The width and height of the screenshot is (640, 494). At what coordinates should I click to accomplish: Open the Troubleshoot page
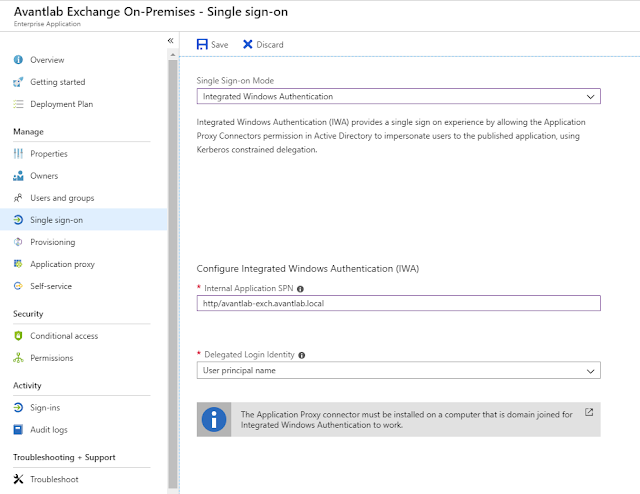(83, 479)
